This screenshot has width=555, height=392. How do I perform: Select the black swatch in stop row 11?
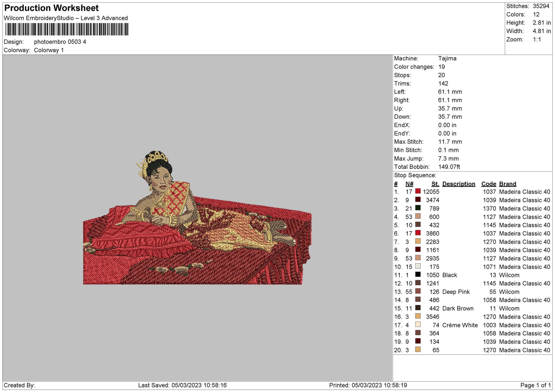coord(418,275)
